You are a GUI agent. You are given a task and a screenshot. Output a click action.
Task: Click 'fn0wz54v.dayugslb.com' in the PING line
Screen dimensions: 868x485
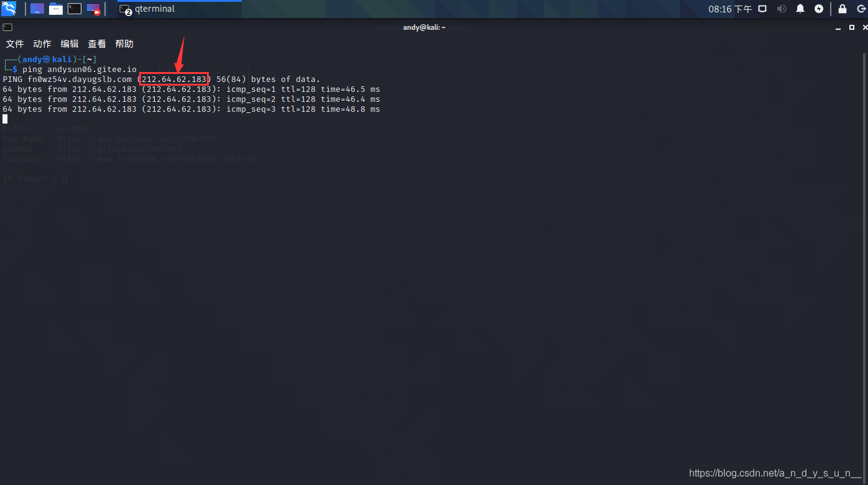80,79
